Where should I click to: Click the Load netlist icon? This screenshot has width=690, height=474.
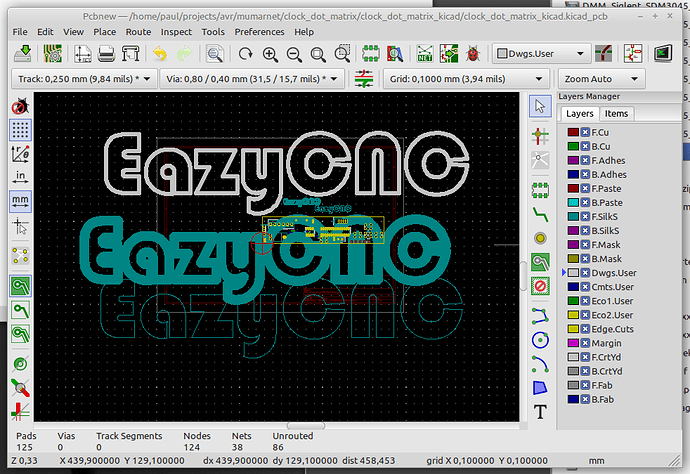coord(425,54)
